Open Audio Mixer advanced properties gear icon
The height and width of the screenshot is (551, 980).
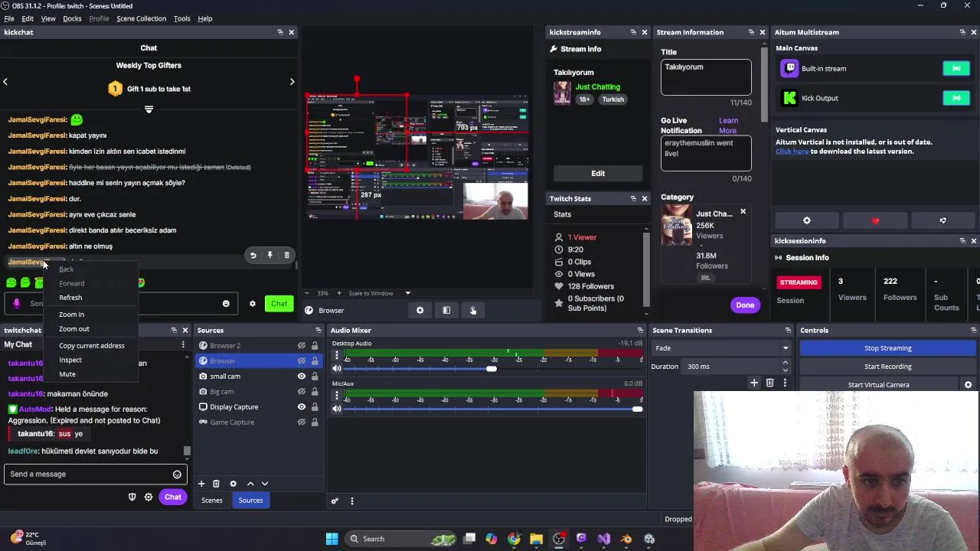pyautogui.click(x=335, y=501)
